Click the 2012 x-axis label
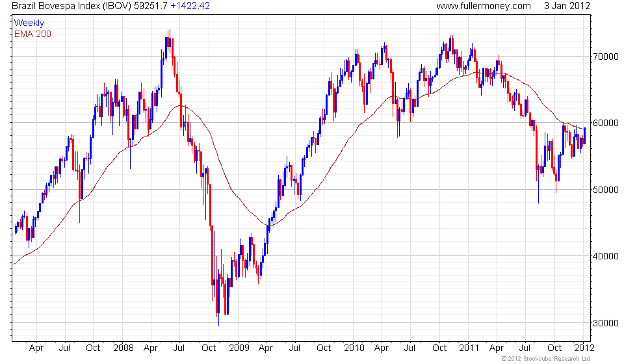 click(x=584, y=348)
